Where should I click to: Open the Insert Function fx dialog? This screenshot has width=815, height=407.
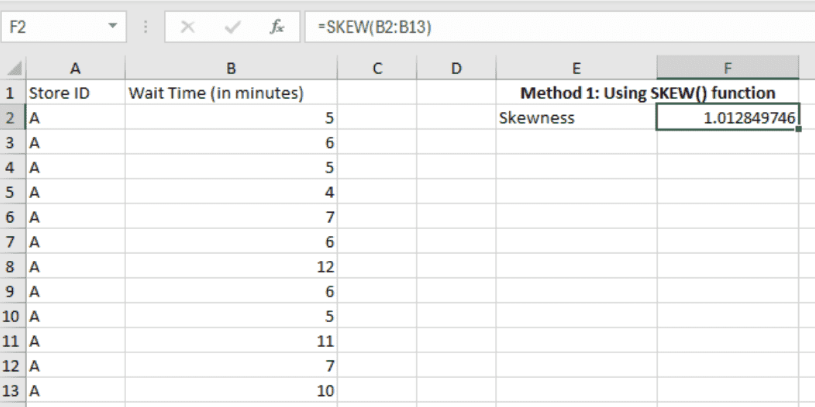[277, 27]
